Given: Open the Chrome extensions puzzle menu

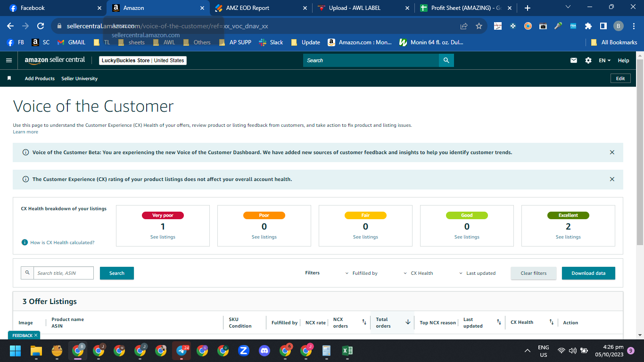Looking at the screenshot, I should point(588,26).
